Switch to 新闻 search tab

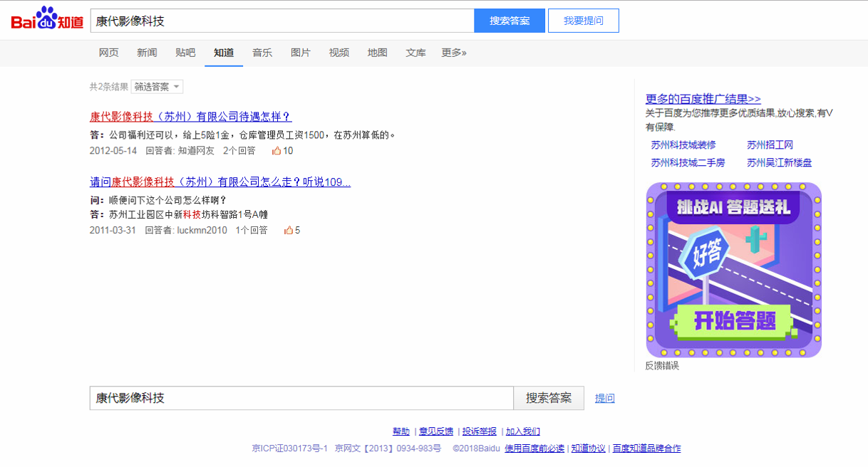[147, 53]
